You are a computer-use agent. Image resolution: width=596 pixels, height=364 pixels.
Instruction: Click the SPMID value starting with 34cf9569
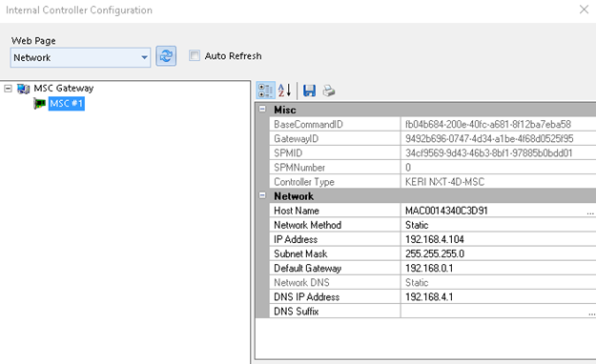(489, 153)
